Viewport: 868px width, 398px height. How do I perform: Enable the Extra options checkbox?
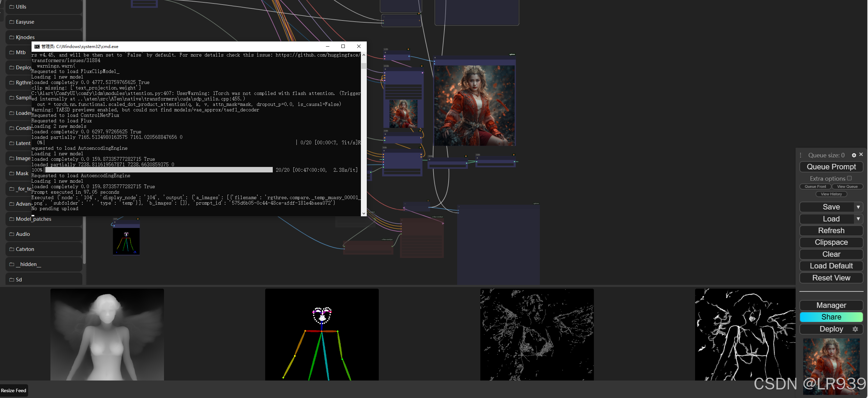849,178
